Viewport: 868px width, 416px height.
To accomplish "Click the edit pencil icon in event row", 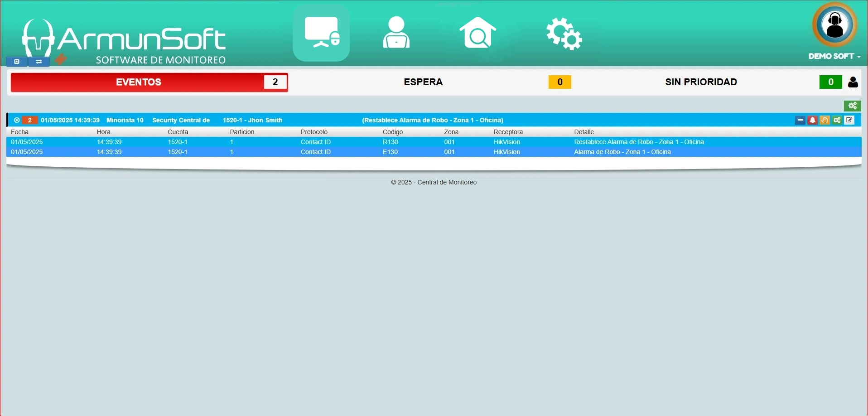I will point(849,120).
